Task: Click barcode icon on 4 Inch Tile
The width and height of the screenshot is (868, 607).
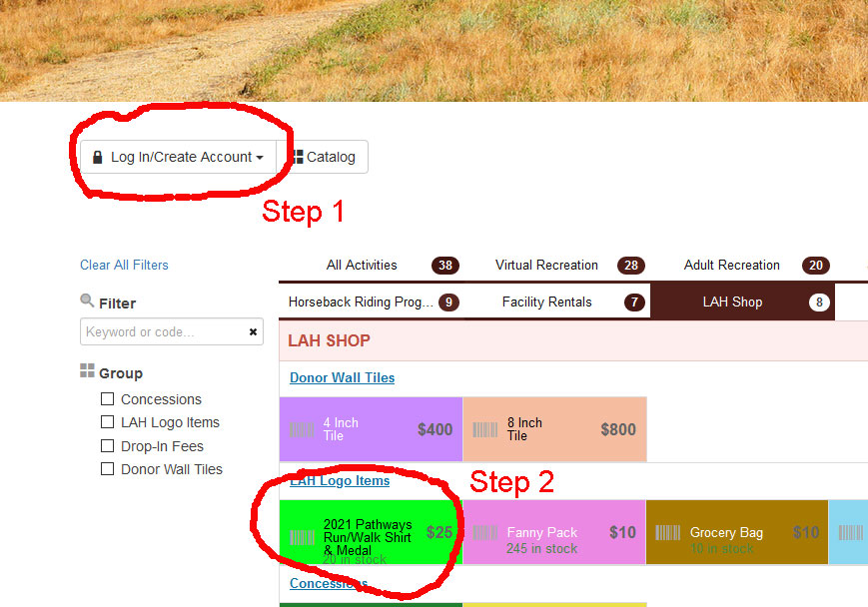Action: click(301, 430)
